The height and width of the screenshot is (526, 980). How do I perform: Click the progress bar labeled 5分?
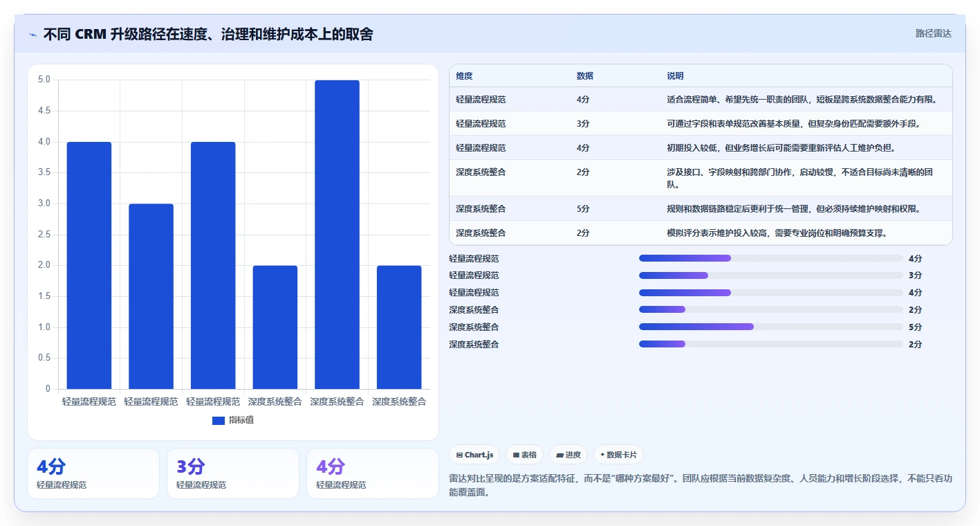tap(771, 327)
